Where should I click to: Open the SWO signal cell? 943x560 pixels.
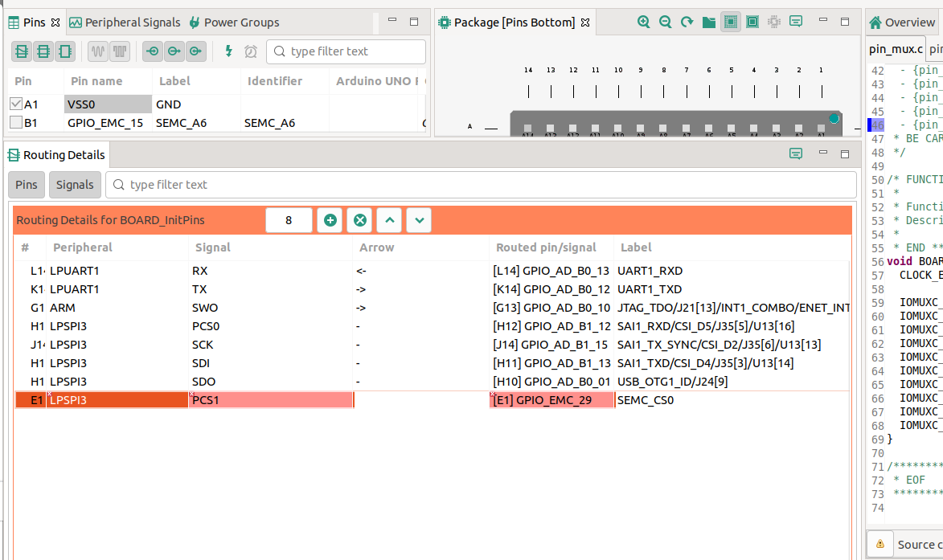click(x=271, y=308)
